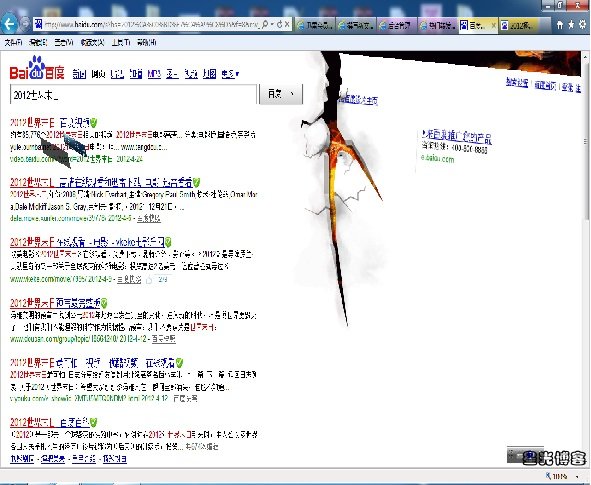
Task: Open the result title from youku.com
Action: point(92,363)
